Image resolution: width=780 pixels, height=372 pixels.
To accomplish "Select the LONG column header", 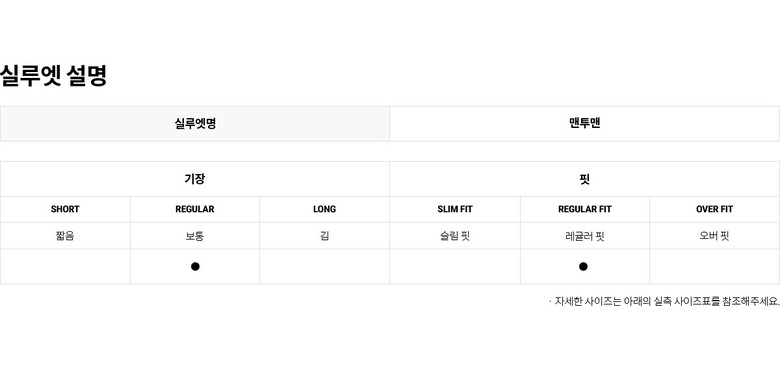I will tap(324, 209).
